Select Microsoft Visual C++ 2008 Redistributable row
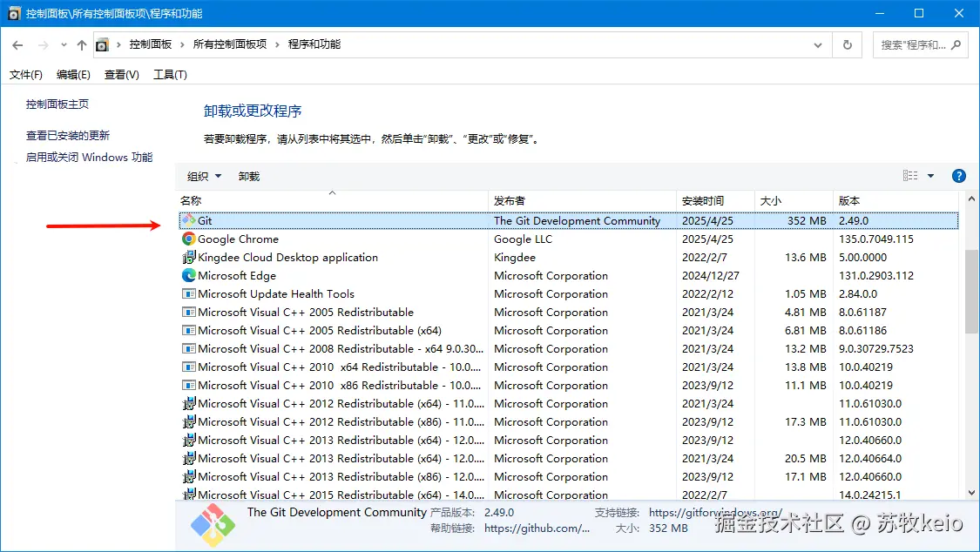 click(x=568, y=348)
